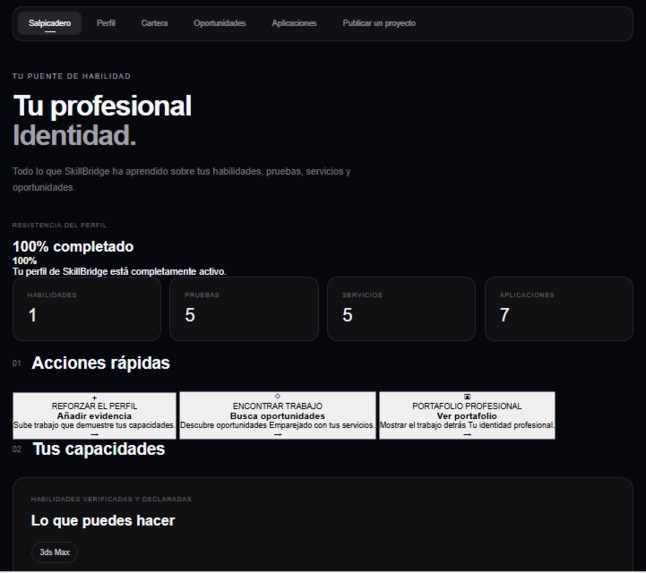The image size is (646, 573).
Task: Open Publicar un proyecto
Action: (x=379, y=23)
